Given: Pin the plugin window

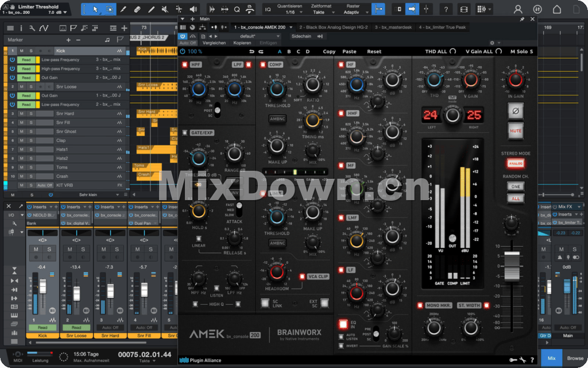Looking at the screenshot, I should 522,19.
